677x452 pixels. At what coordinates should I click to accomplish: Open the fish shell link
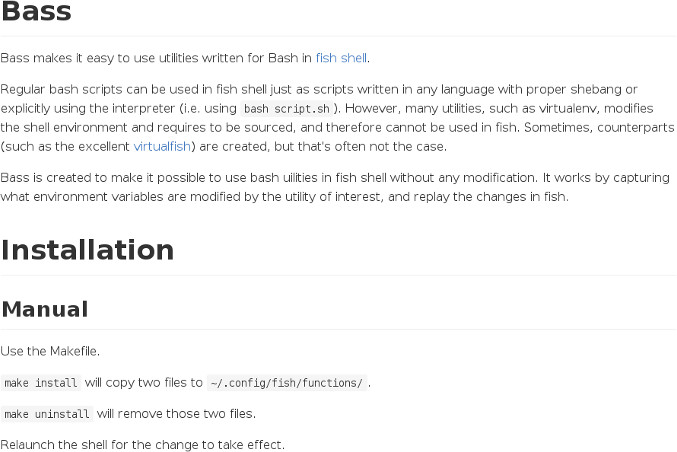(342, 58)
